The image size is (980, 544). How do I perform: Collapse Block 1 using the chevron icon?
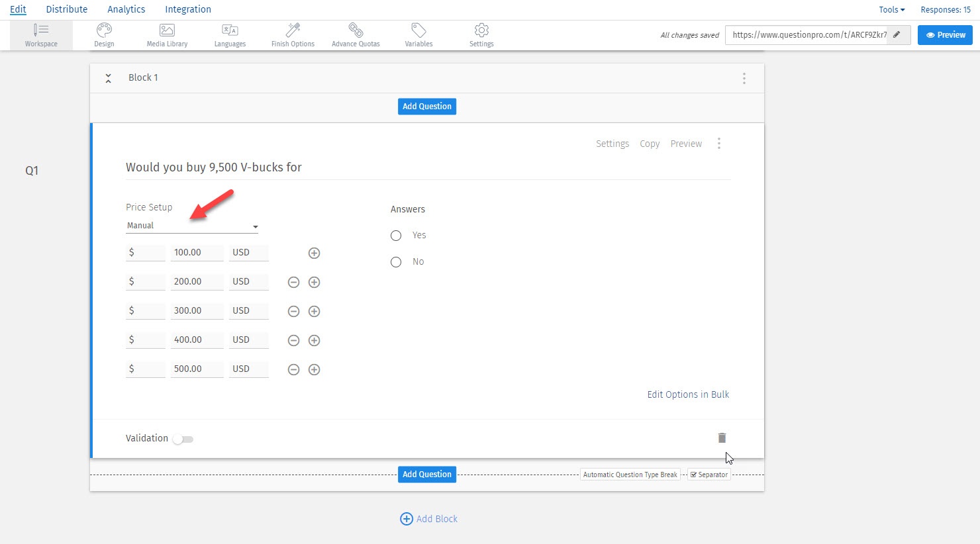108,78
